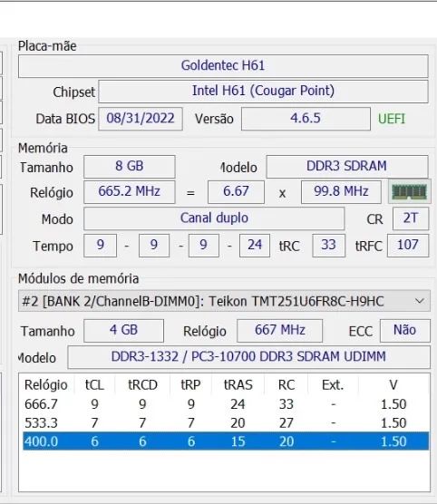Click the V voltage column header
Screen dimensions: 437x504
point(393,384)
